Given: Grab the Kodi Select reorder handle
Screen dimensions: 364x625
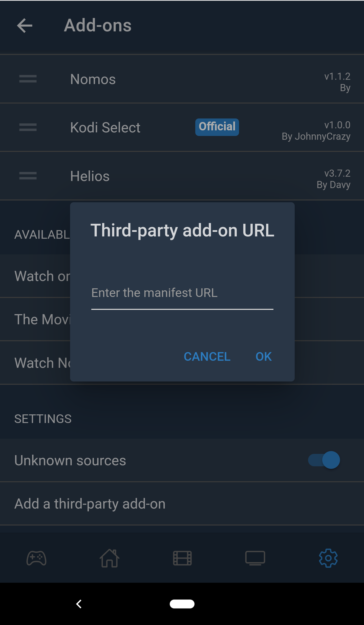Looking at the screenshot, I should [28, 127].
